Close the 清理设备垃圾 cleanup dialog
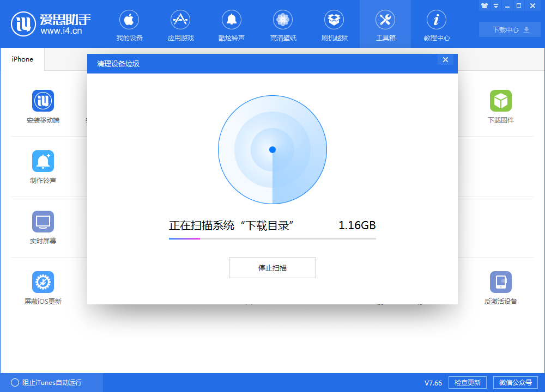The height and width of the screenshot is (392, 545). point(446,59)
